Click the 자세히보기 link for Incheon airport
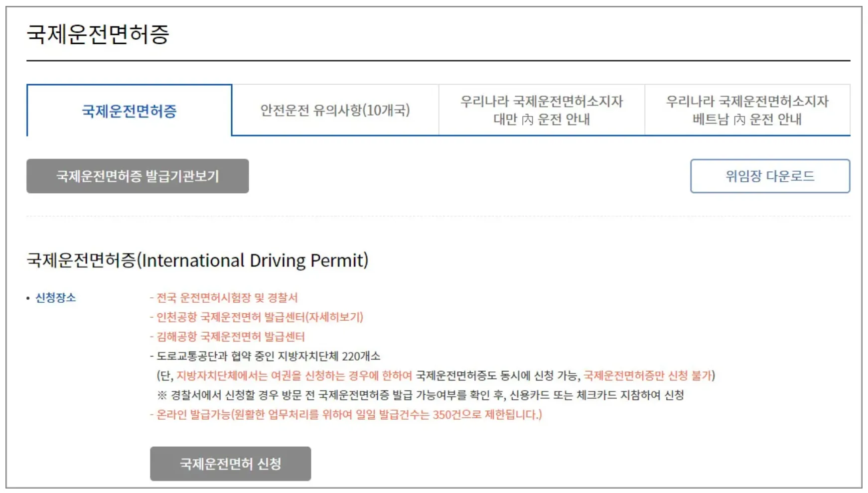 click(x=337, y=317)
